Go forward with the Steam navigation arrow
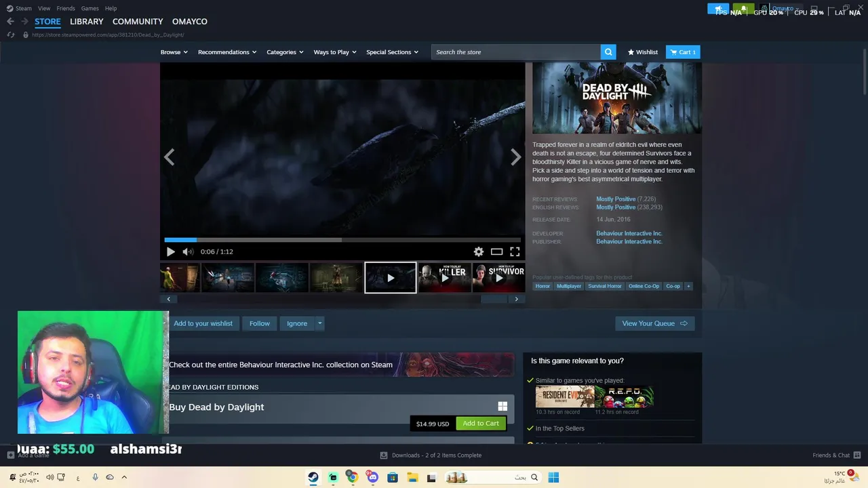 [24, 22]
